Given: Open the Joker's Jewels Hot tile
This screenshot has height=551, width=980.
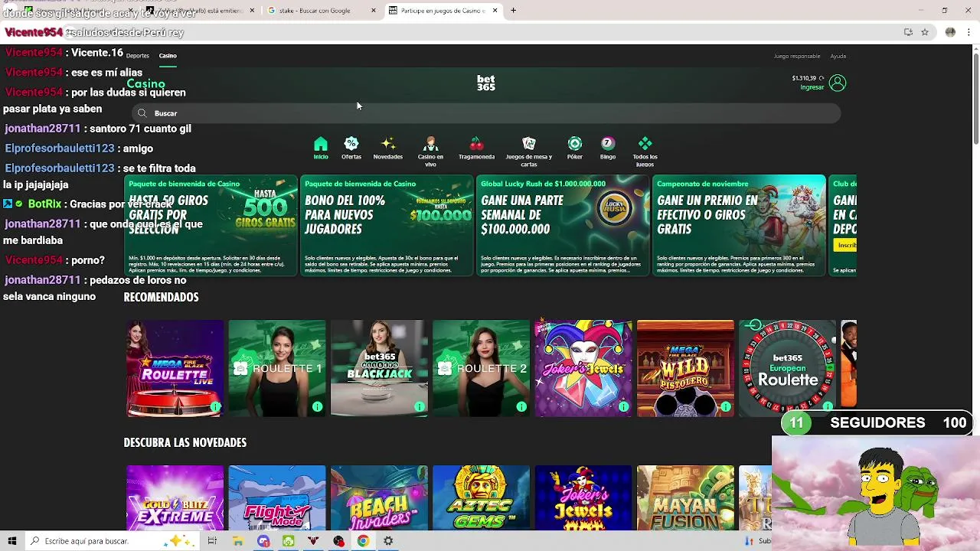Looking at the screenshot, I should (583, 498).
